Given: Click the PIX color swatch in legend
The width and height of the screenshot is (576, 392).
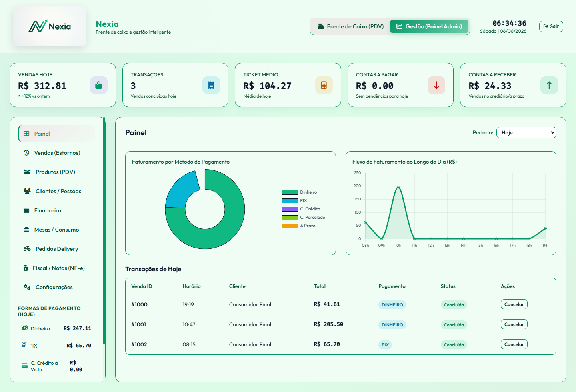Looking at the screenshot, I should point(290,201).
